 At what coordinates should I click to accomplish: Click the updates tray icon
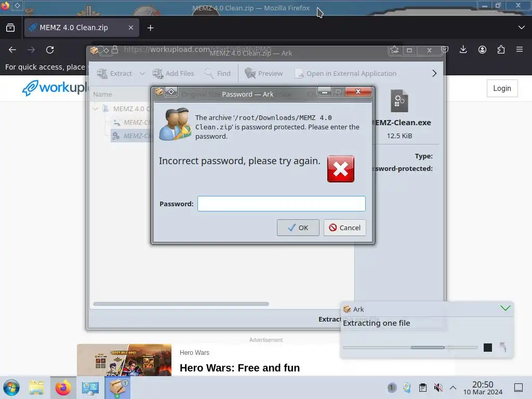coord(407,388)
